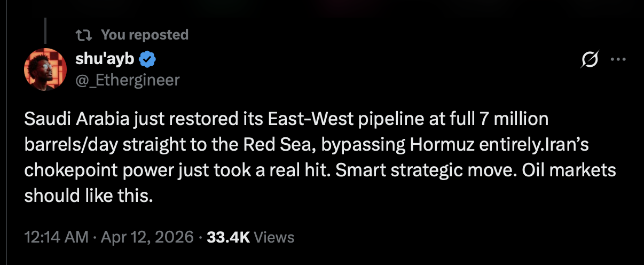
Task: Click the "You reposted" label
Action: pos(144,35)
